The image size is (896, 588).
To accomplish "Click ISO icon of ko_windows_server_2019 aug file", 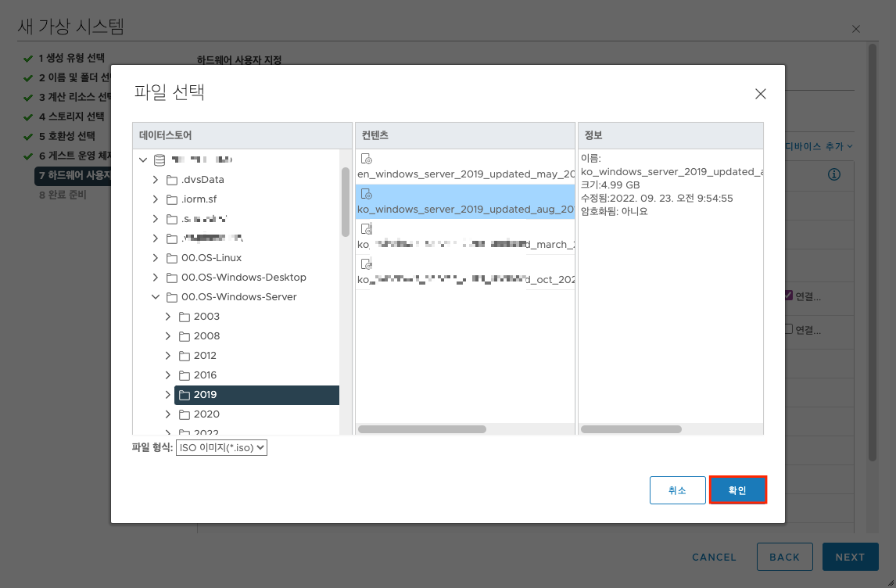I will 367,194.
